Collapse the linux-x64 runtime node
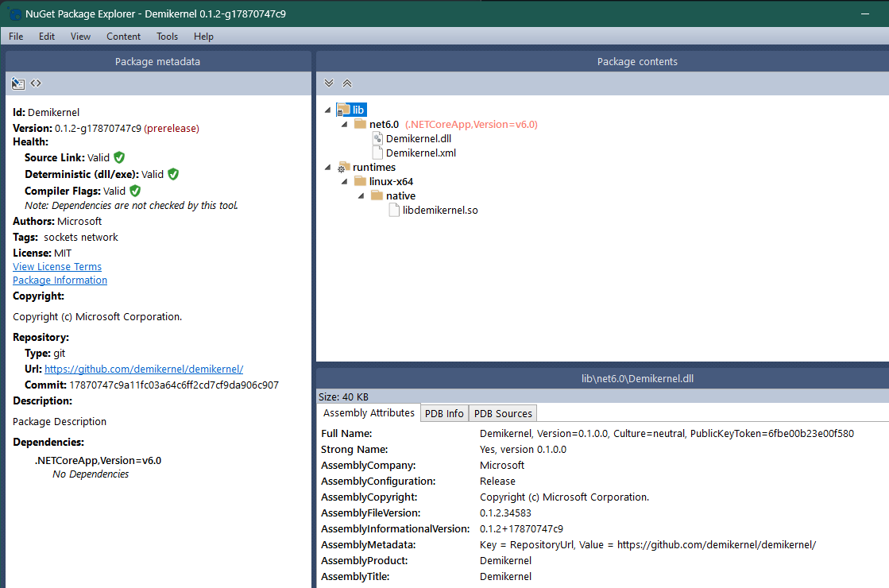The width and height of the screenshot is (889, 588). (344, 180)
